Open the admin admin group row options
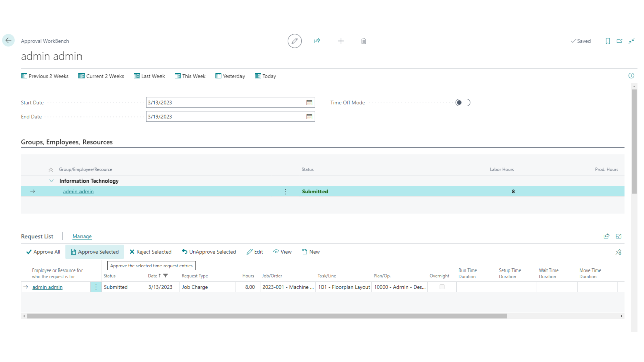The height and width of the screenshot is (362, 644). 285,192
